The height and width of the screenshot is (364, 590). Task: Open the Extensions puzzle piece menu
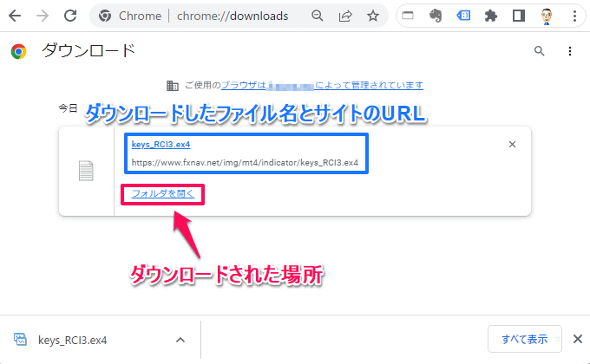click(x=491, y=16)
